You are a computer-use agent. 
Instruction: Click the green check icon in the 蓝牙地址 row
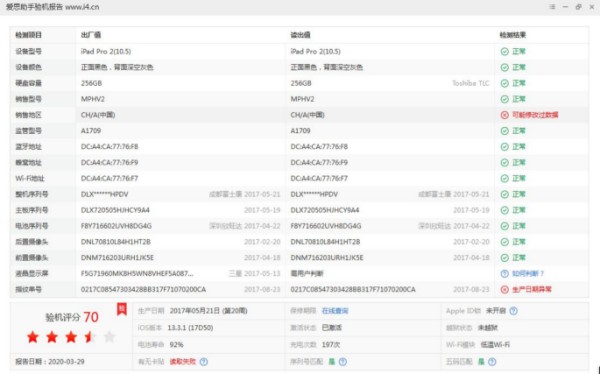[x=504, y=147]
